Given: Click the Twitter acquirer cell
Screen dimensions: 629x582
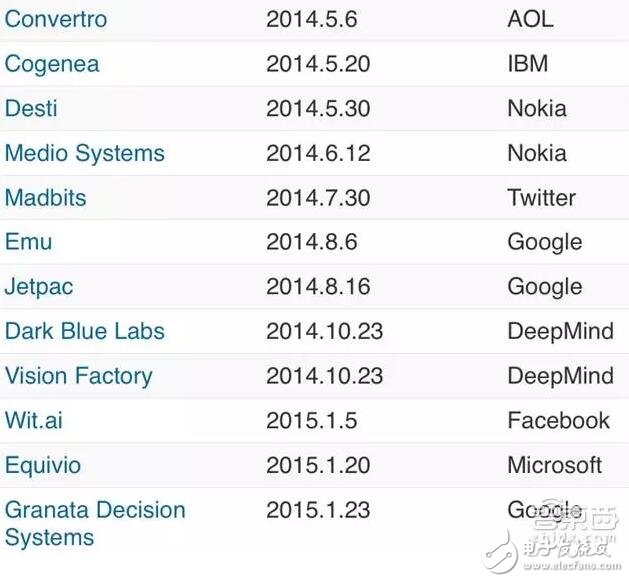Looking at the screenshot, I should point(541,197).
